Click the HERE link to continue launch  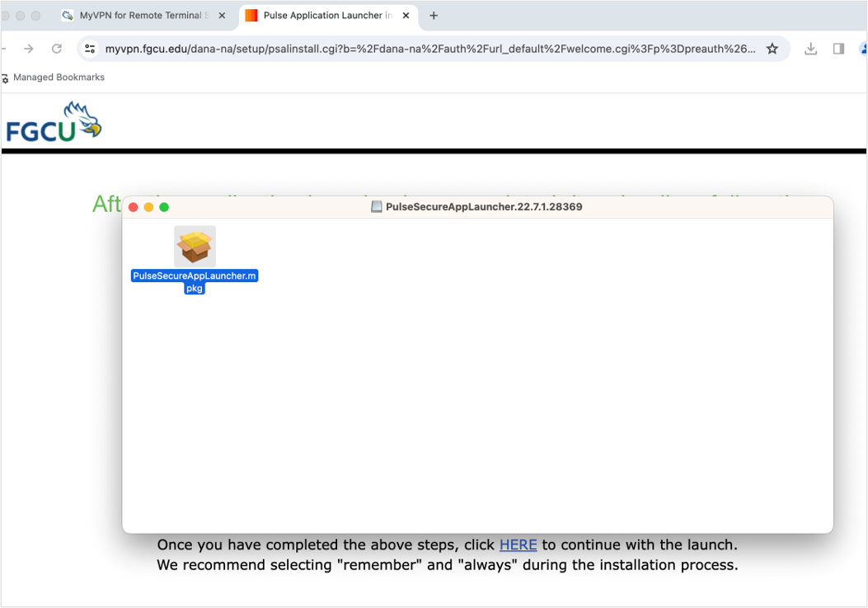click(x=518, y=544)
